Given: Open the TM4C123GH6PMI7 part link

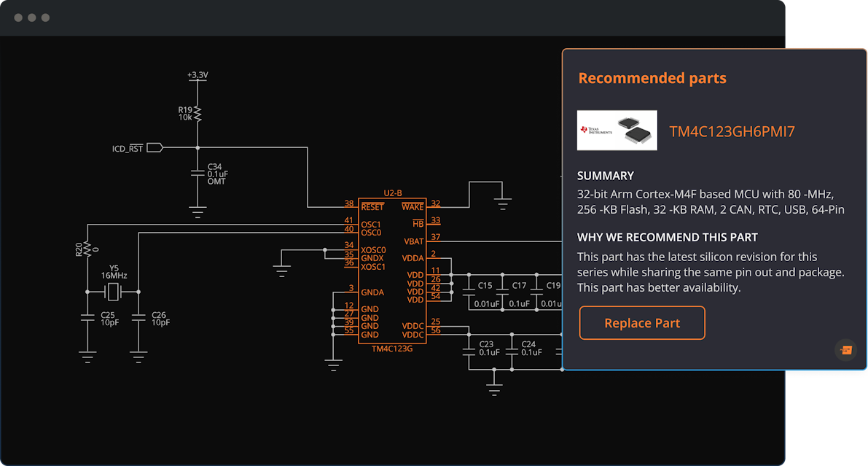Looking at the screenshot, I should (x=732, y=132).
